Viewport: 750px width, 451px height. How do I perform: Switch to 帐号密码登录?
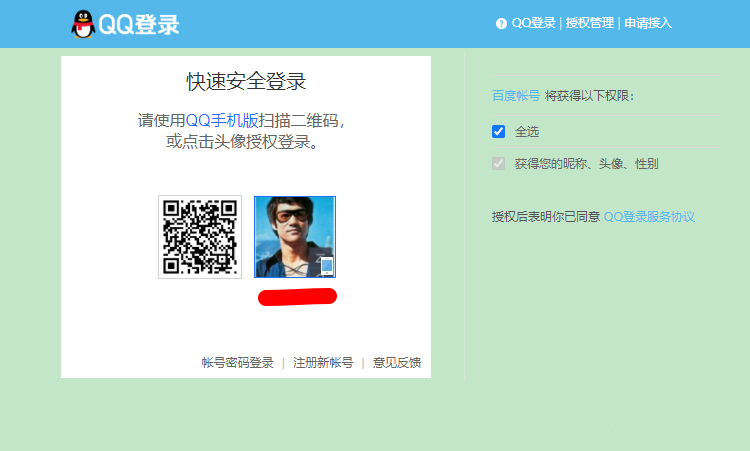237,363
